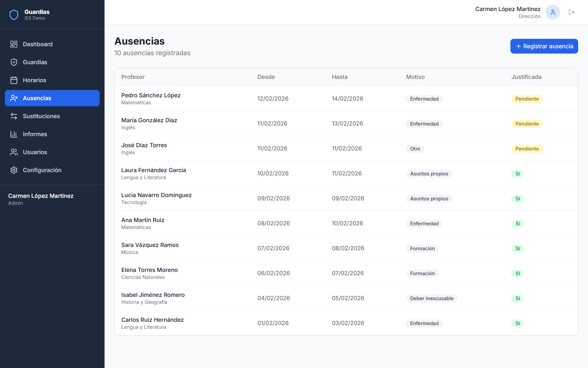The image size is (588, 368).
Task: Click the Guardias shield logo icon
Action: pyautogui.click(x=14, y=15)
